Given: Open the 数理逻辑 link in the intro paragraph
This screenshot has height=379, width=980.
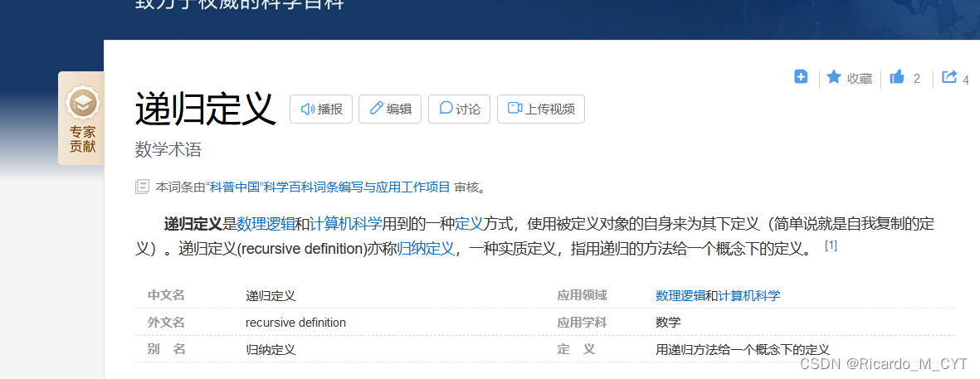Looking at the screenshot, I should pos(266,224).
